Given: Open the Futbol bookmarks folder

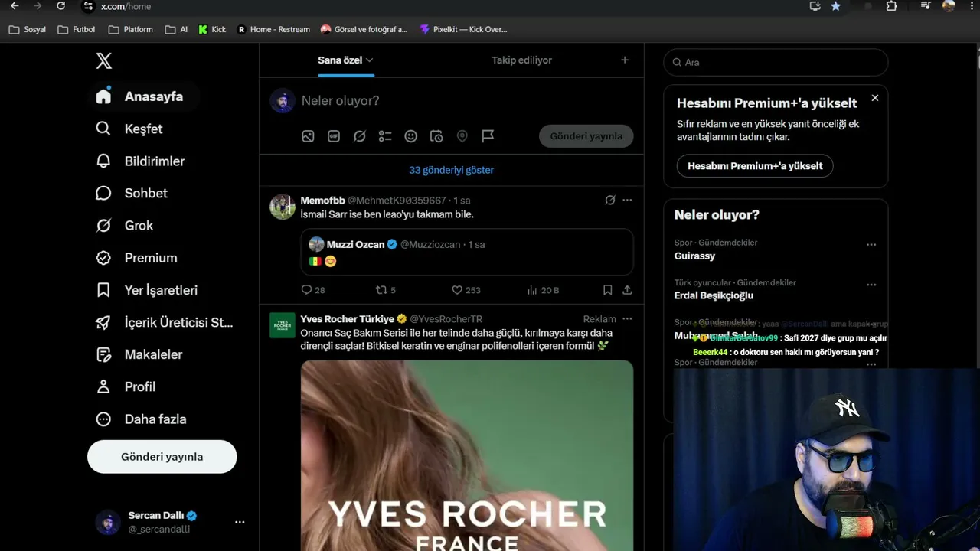Looking at the screenshot, I should (77, 29).
